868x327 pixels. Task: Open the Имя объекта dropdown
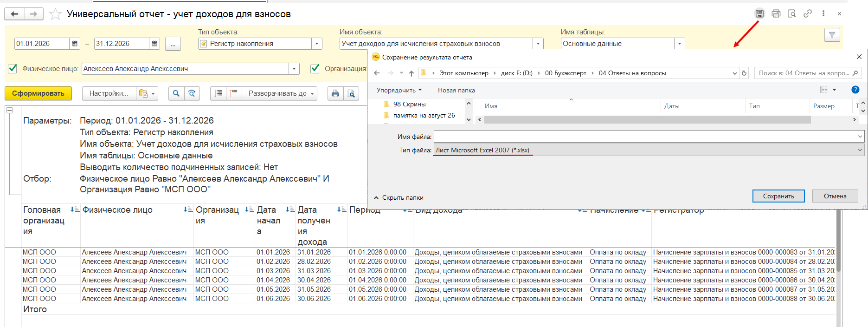point(538,44)
